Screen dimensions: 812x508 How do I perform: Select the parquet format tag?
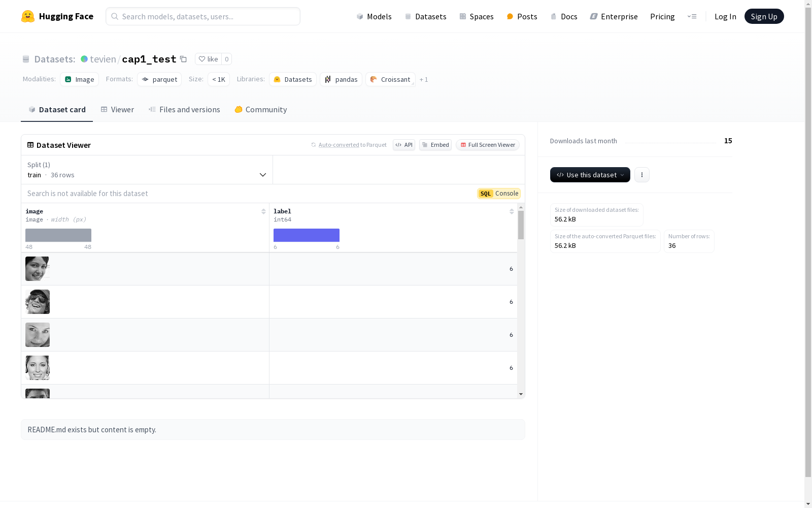pyautogui.click(x=159, y=79)
